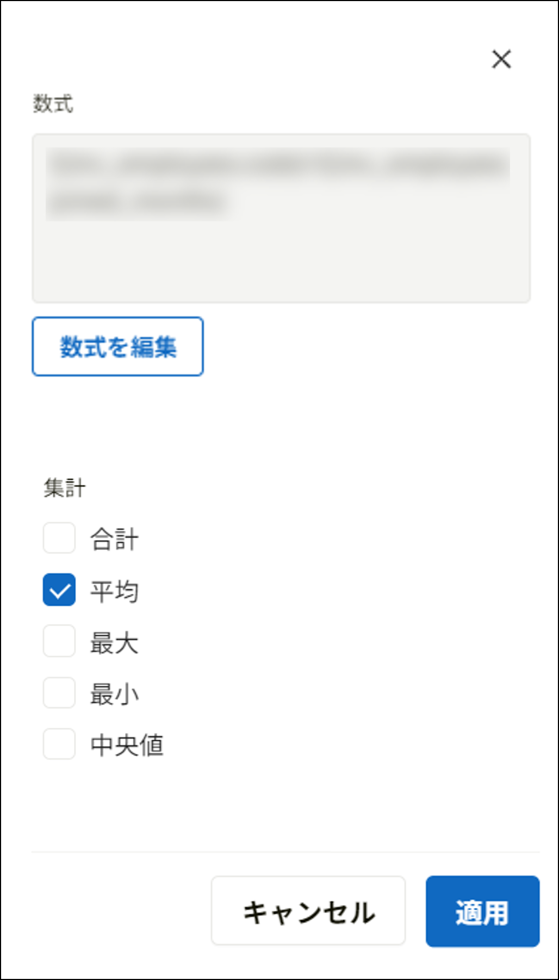559x980 pixels.
Task: Click the X in the top right corner
Action: coord(501,60)
